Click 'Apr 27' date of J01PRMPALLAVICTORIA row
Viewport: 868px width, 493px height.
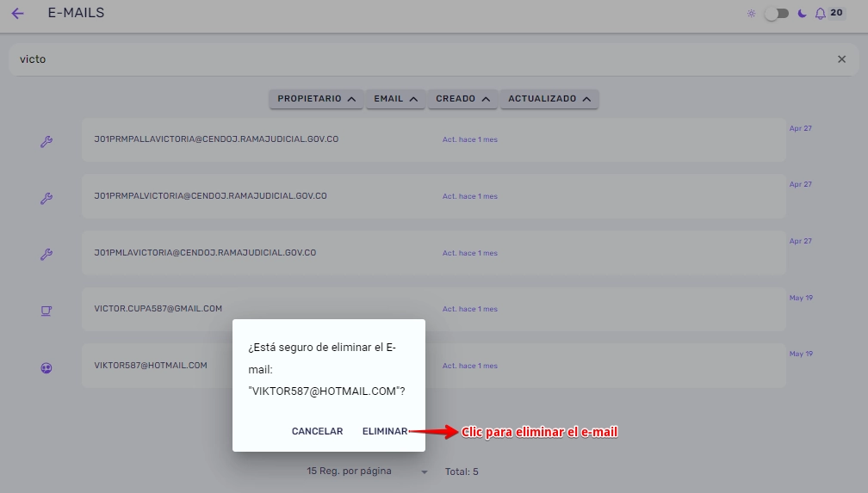801,128
